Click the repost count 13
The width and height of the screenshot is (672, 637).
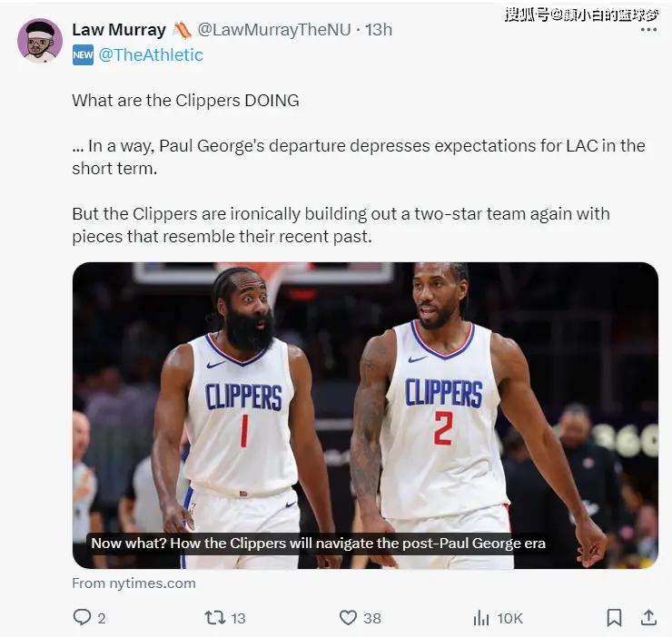[x=238, y=618]
